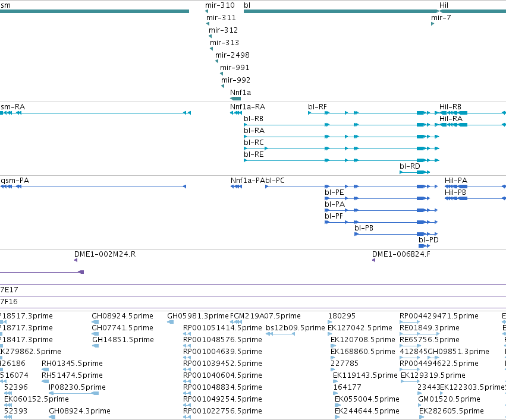This screenshot has width=506, height=420.
Task: Open the bl-RB transcript
Action: point(341,125)
